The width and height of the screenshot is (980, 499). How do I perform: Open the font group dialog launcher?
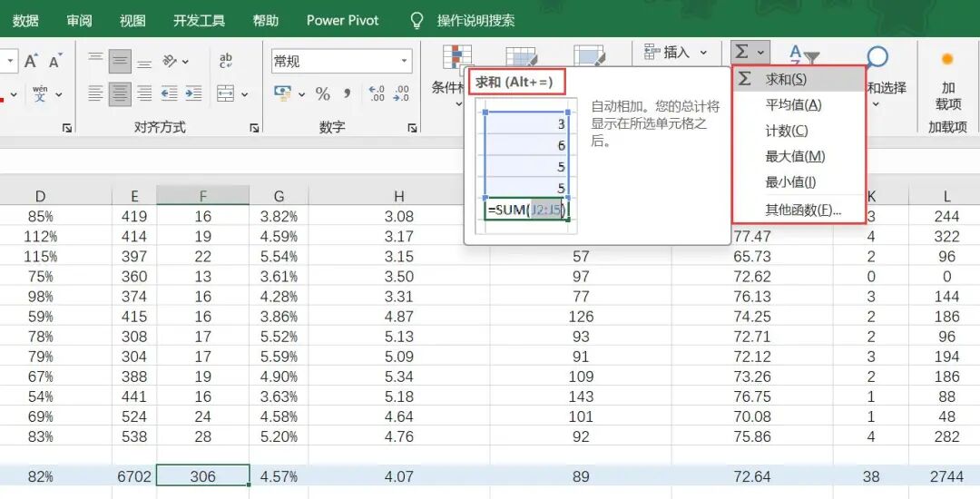pyautogui.click(x=67, y=128)
